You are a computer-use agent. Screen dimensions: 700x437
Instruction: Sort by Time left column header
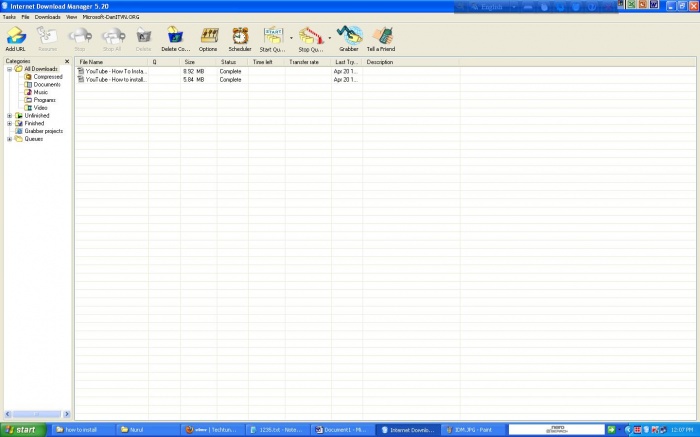[x=267, y=62]
